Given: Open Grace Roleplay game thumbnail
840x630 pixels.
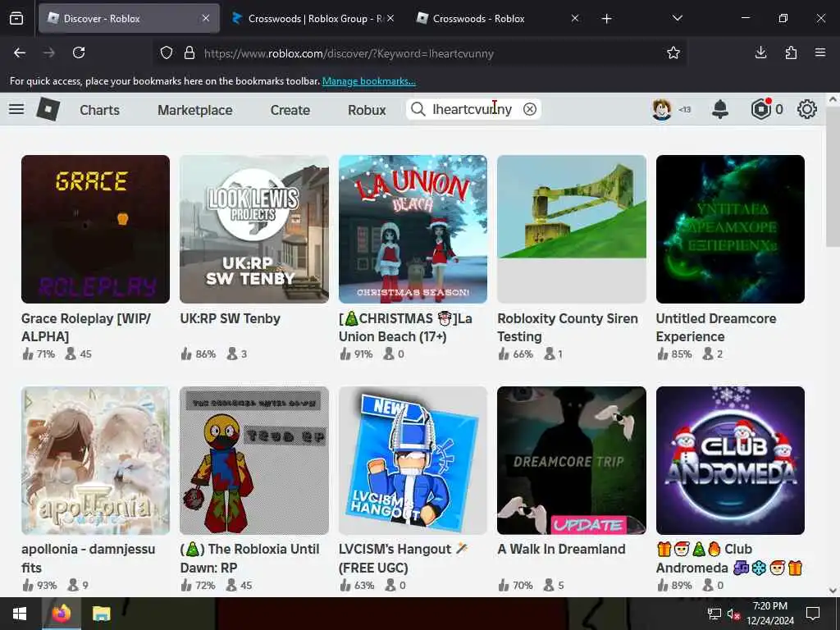Looking at the screenshot, I should point(95,230).
